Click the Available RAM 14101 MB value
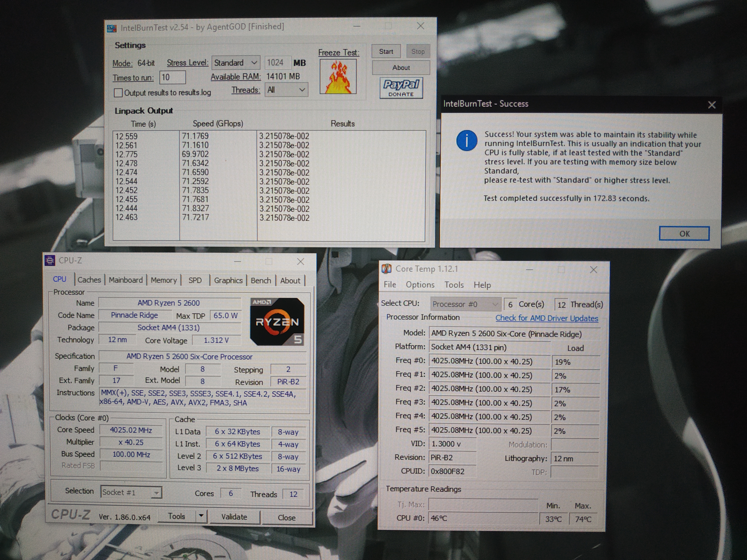747x560 pixels. [283, 77]
